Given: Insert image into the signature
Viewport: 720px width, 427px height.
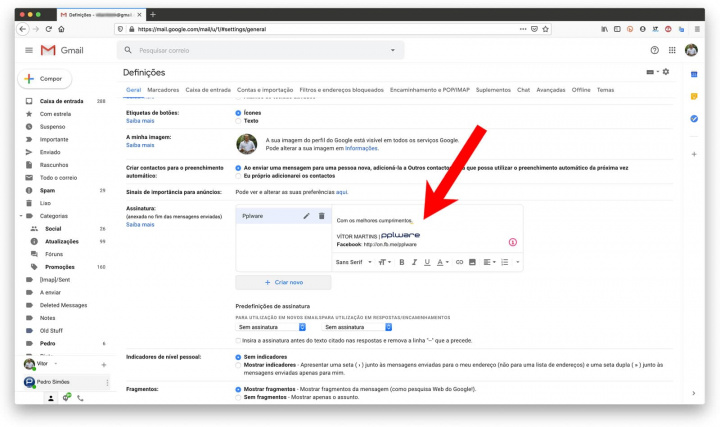Looking at the screenshot, I should pos(472,262).
